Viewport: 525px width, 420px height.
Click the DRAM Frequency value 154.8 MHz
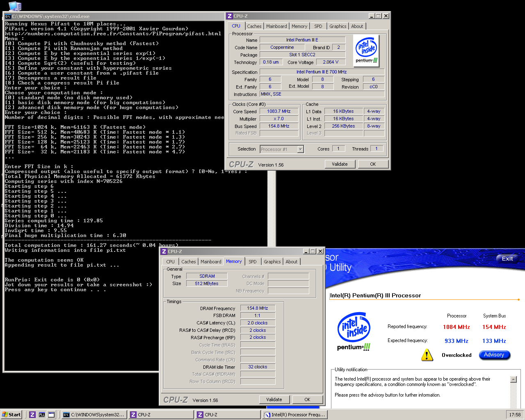point(258,308)
